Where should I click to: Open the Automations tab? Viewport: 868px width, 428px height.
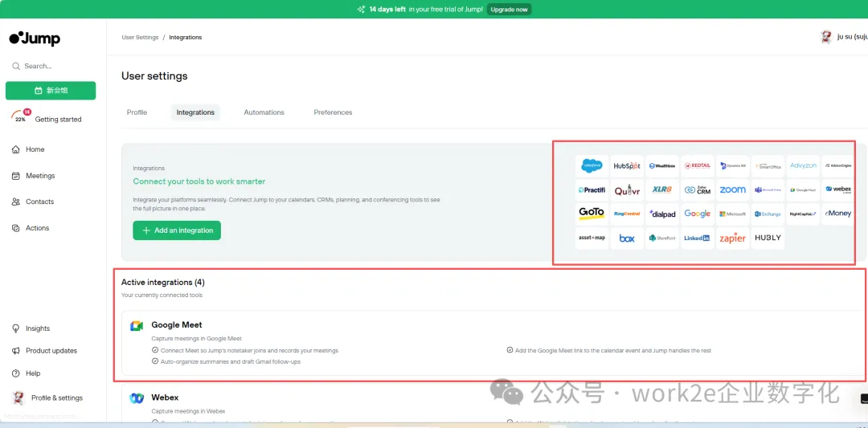(264, 112)
